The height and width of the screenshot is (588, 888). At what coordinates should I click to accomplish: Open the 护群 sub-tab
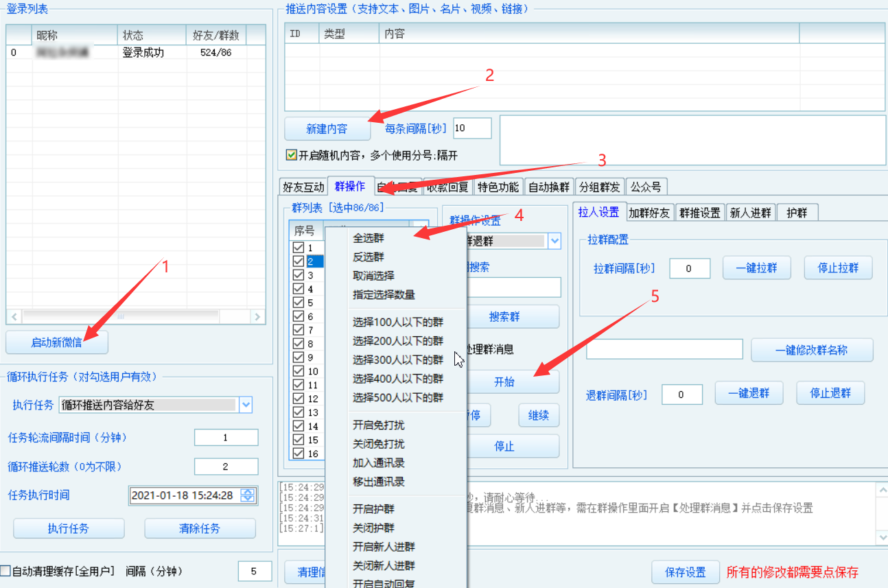pyautogui.click(x=797, y=213)
